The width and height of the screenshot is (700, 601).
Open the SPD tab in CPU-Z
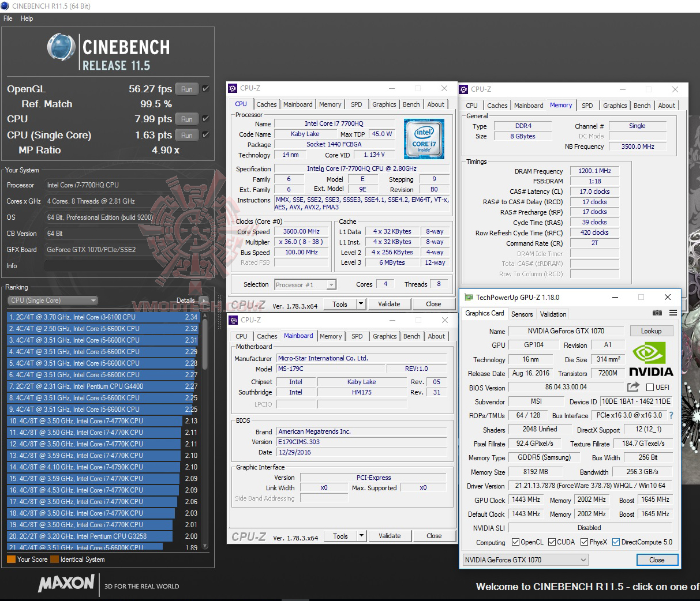point(357,104)
